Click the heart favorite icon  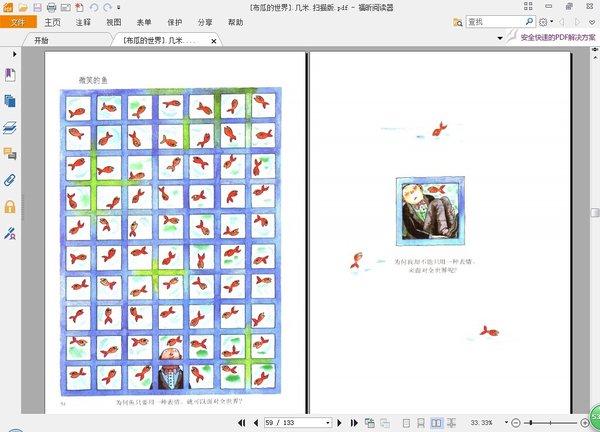tap(592, 22)
